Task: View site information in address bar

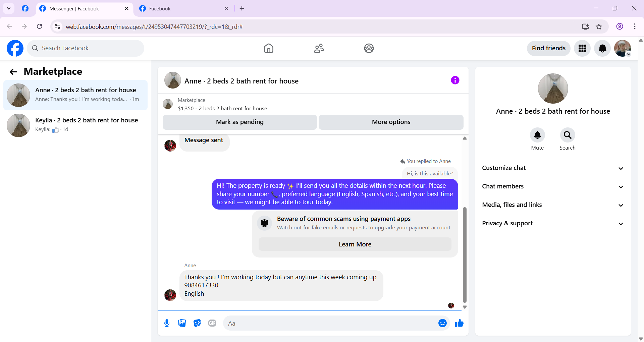Action: (x=57, y=26)
